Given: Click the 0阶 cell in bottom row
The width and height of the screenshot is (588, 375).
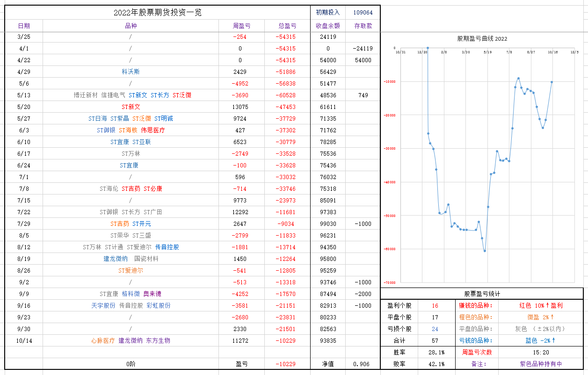Looking at the screenshot, I should click(x=131, y=364).
